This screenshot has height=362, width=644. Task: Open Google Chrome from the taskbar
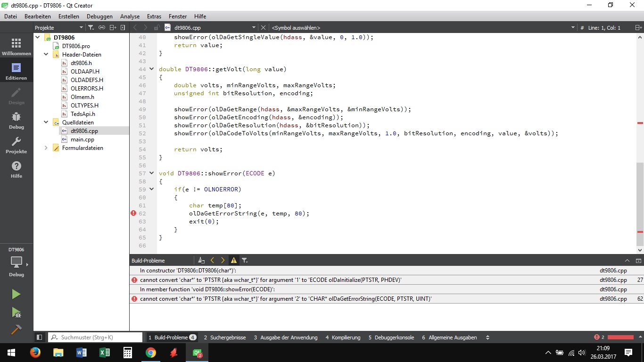coord(150,353)
